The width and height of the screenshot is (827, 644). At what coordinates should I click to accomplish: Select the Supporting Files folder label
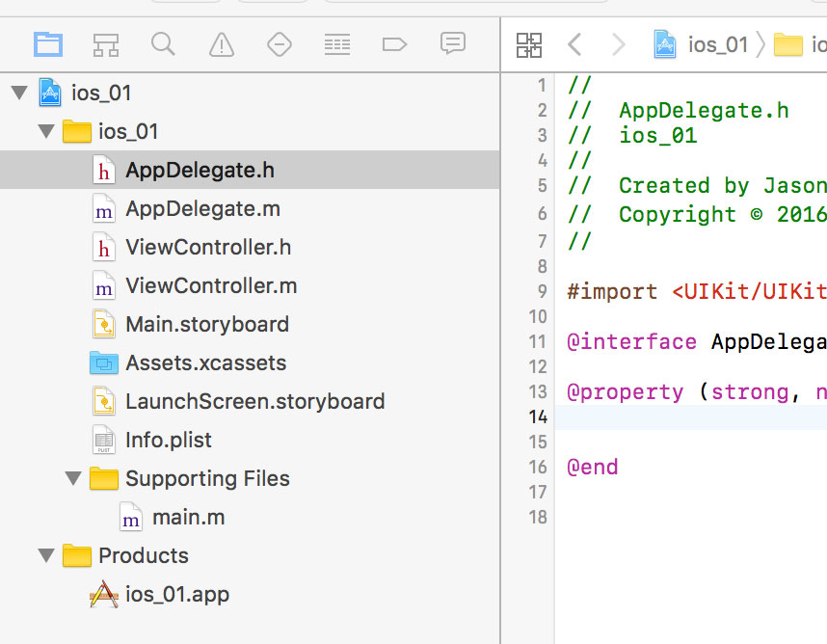pos(207,478)
